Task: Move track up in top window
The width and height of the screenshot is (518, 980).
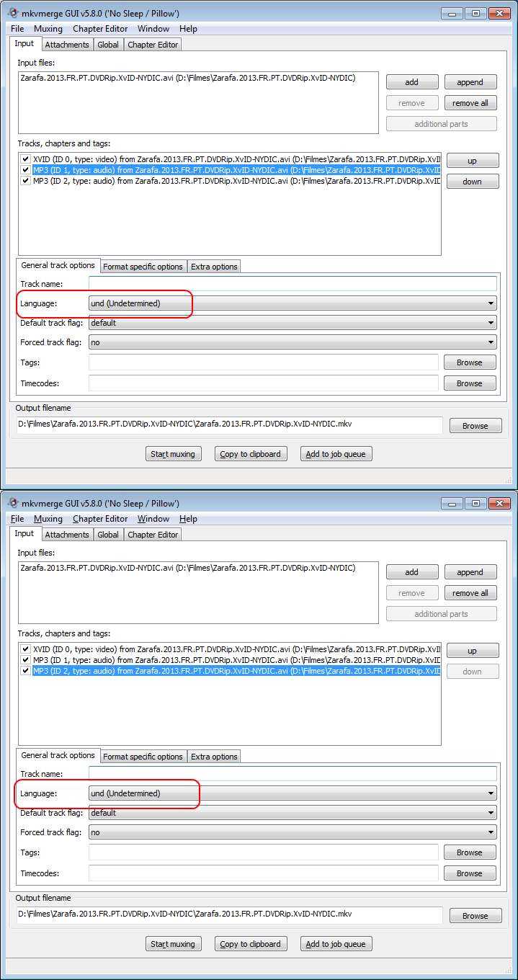Action: [x=472, y=161]
